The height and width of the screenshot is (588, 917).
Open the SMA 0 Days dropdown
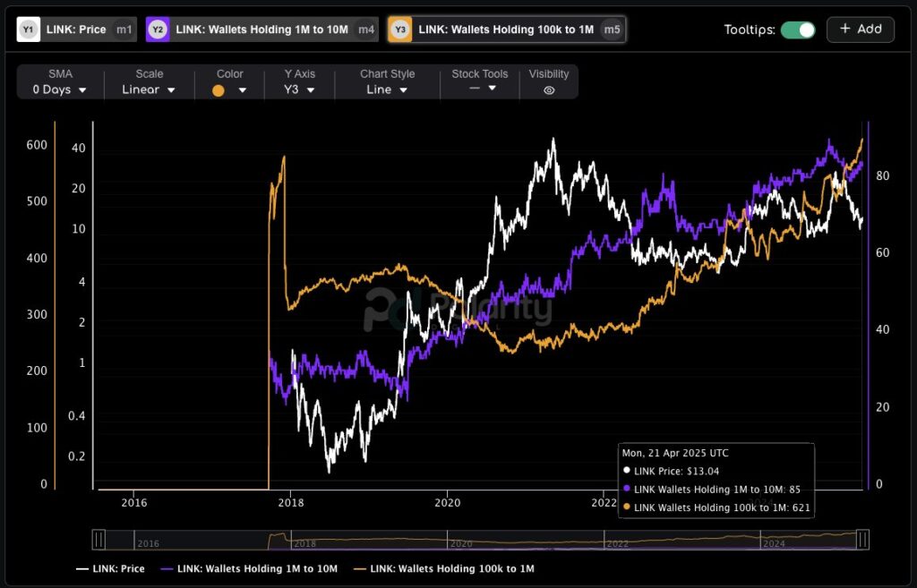click(59, 89)
